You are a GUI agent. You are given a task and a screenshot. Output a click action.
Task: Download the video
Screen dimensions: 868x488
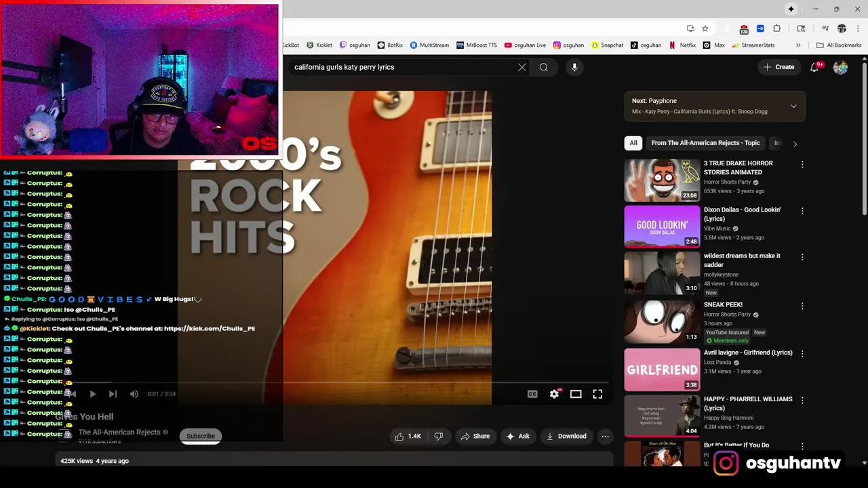coord(566,436)
